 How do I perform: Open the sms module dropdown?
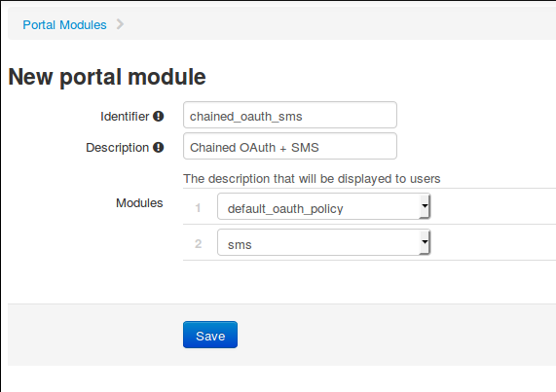click(x=323, y=242)
